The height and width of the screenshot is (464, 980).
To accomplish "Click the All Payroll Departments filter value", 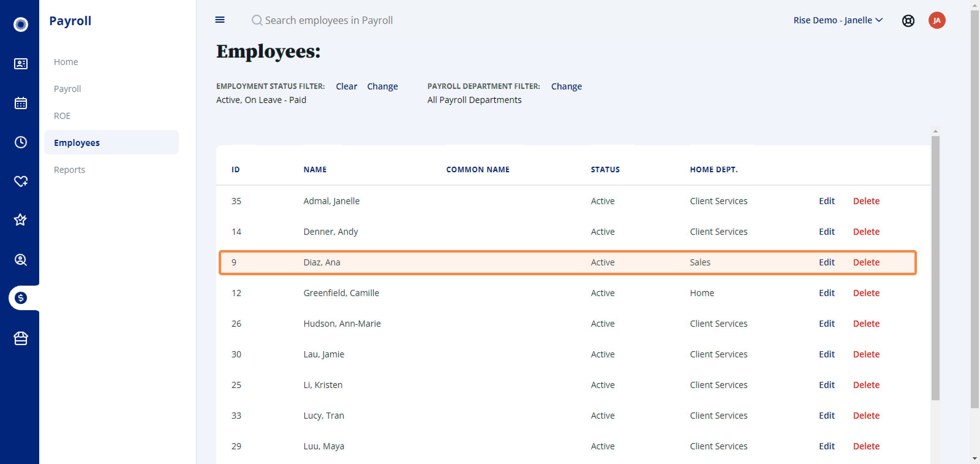I will pos(474,100).
